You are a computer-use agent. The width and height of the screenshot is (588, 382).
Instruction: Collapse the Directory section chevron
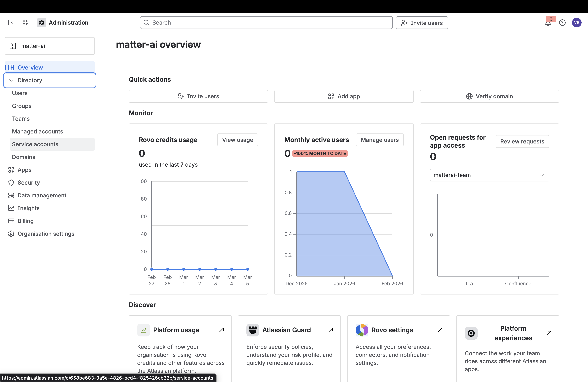11,80
